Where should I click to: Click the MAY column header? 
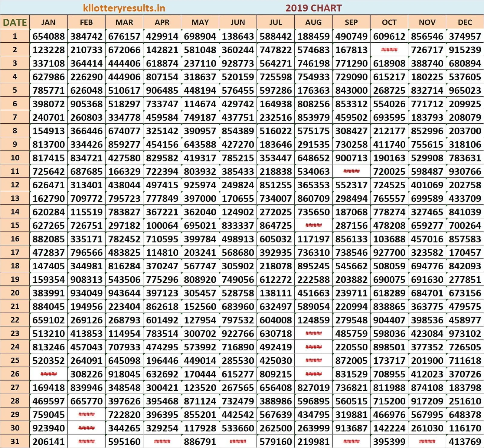click(200, 22)
